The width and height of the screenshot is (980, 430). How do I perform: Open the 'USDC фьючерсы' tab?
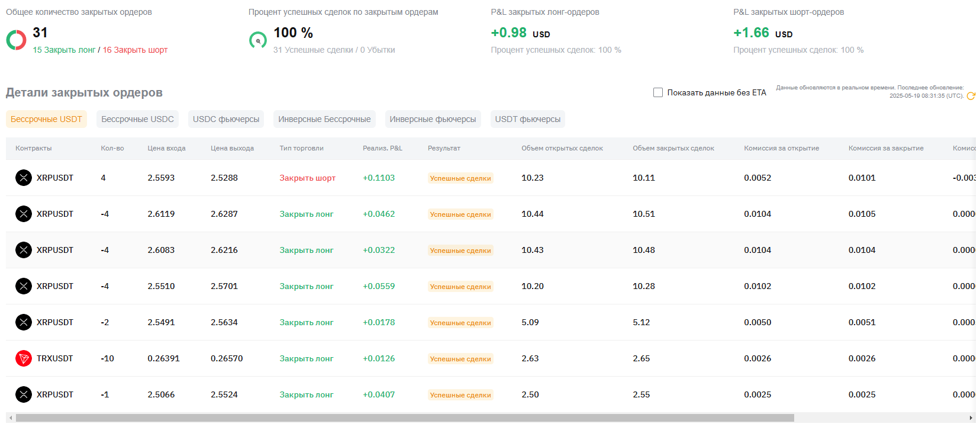226,119
